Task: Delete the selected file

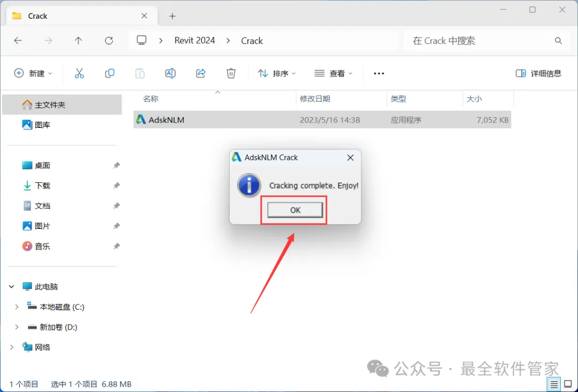Action: point(231,73)
